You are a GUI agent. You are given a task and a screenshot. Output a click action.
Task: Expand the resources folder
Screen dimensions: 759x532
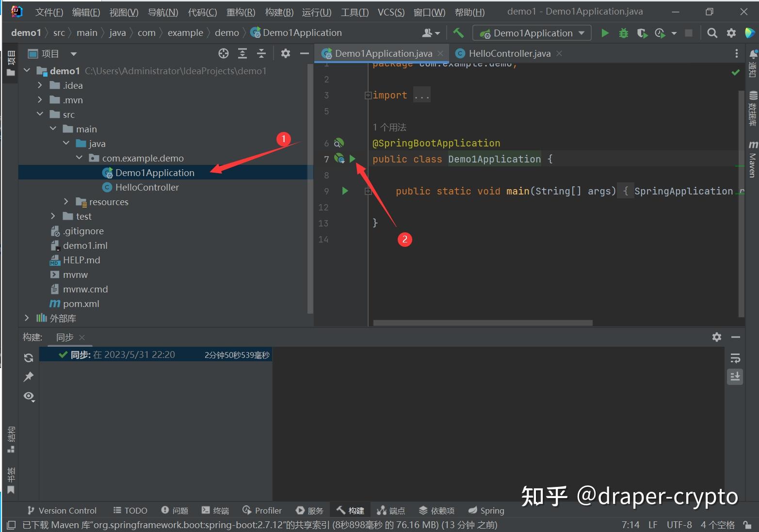point(66,202)
